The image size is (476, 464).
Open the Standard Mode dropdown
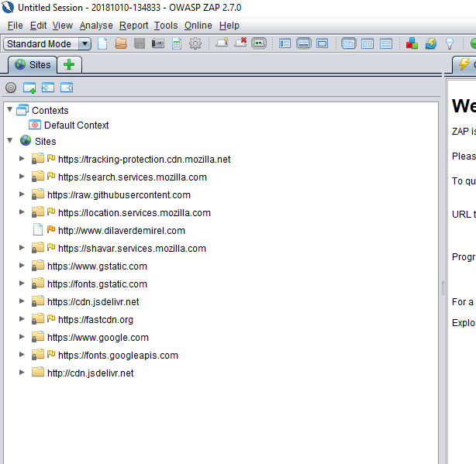47,43
